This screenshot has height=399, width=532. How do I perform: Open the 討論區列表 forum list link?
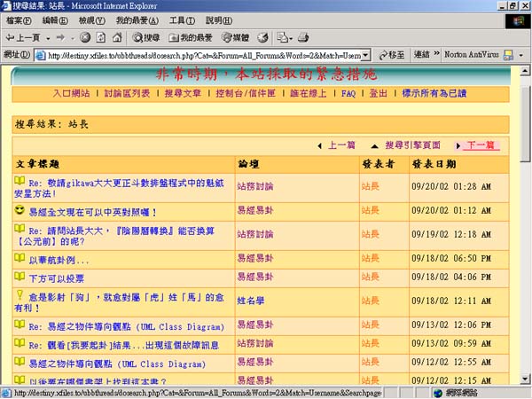coord(127,93)
